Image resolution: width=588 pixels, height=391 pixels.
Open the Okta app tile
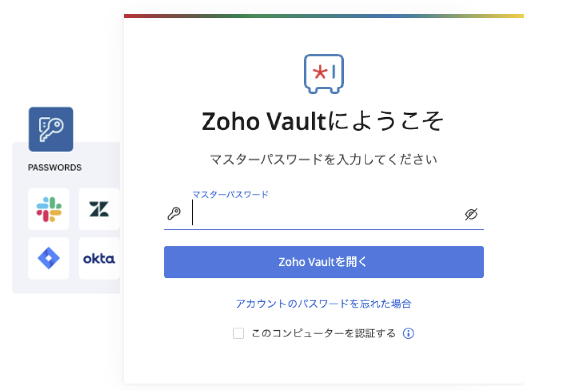[x=99, y=258]
